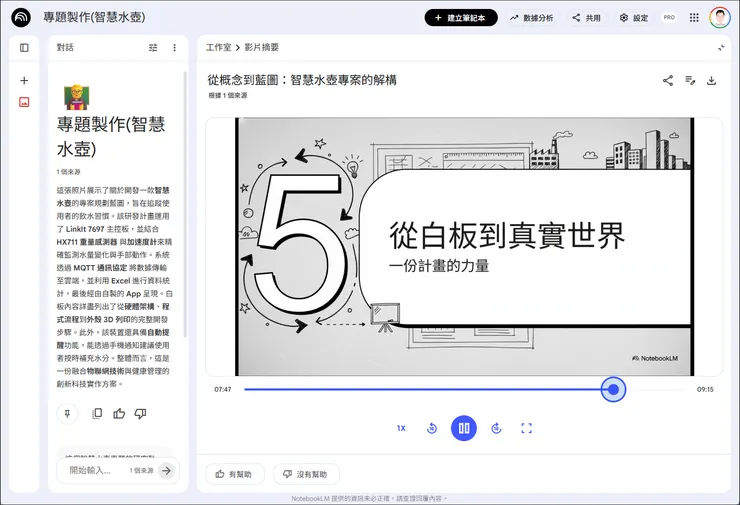Select the 對話 panel tab header

pos(65,47)
